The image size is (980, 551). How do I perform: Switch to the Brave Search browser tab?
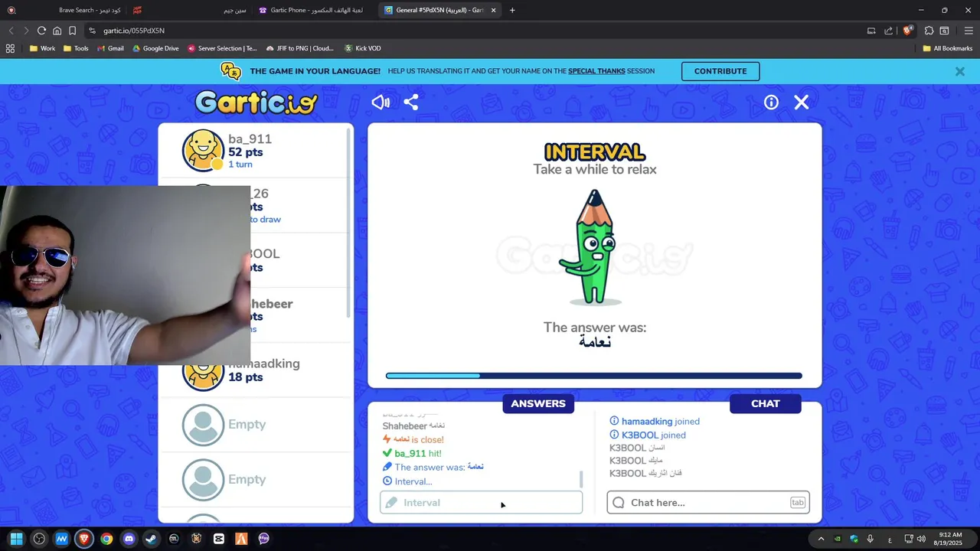click(x=66, y=10)
